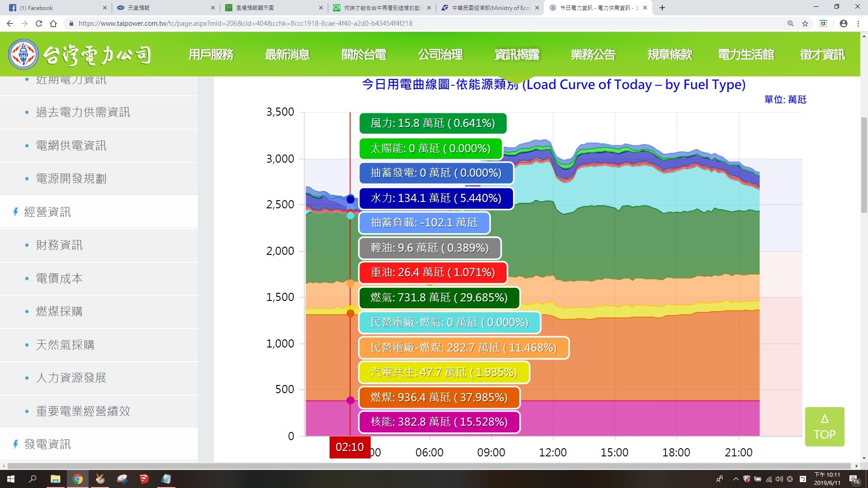
Task: Close the Facebook tab
Action: [x=105, y=8]
